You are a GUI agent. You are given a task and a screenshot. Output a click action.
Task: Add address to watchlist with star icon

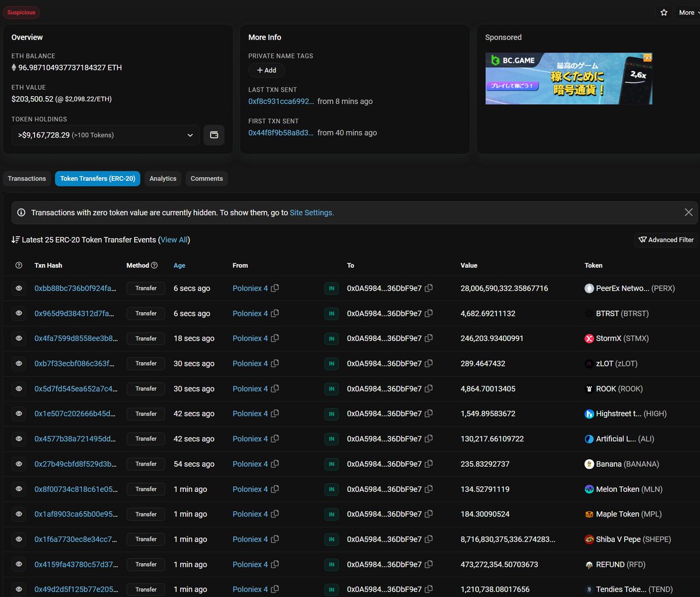[x=664, y=12]
